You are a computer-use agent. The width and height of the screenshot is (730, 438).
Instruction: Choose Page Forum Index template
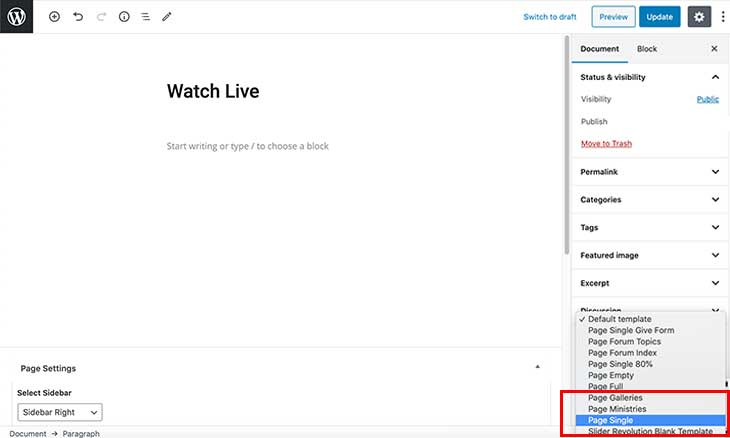650,353
